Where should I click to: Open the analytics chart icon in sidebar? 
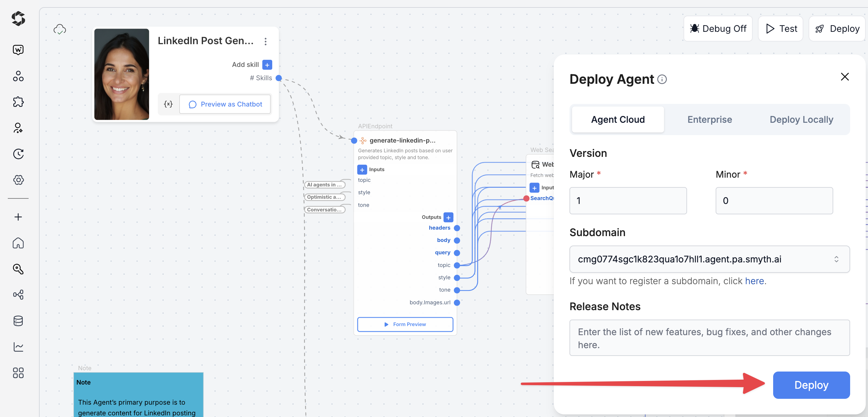tap(18, 347)
